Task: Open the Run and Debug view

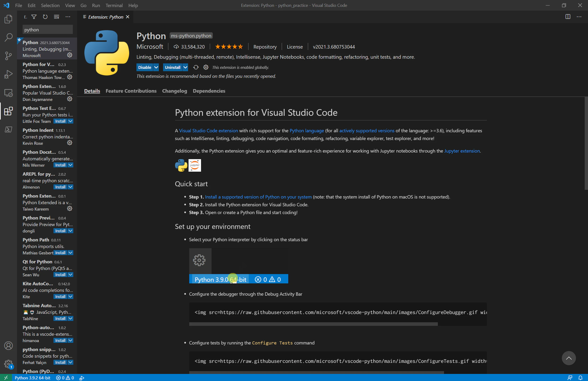Action: click(8, 74)
